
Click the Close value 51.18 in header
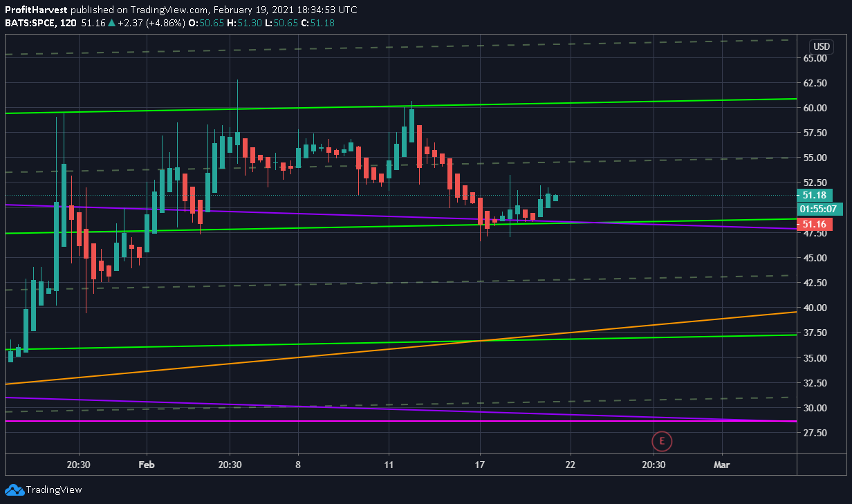point(323,23)
